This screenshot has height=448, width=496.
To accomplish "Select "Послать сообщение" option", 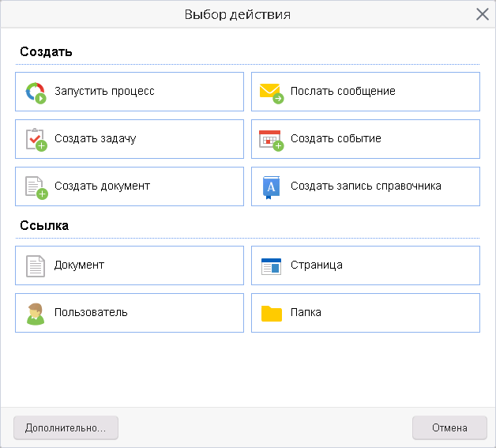I will (343, 91).
